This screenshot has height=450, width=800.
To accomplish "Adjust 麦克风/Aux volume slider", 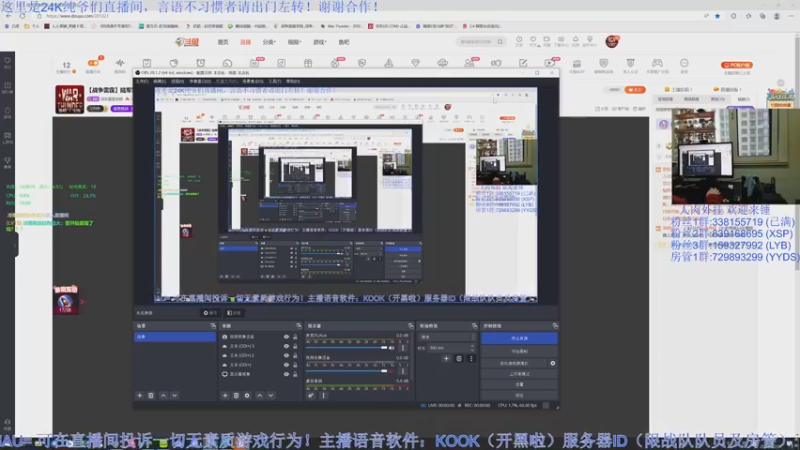I will coord(346,347).
